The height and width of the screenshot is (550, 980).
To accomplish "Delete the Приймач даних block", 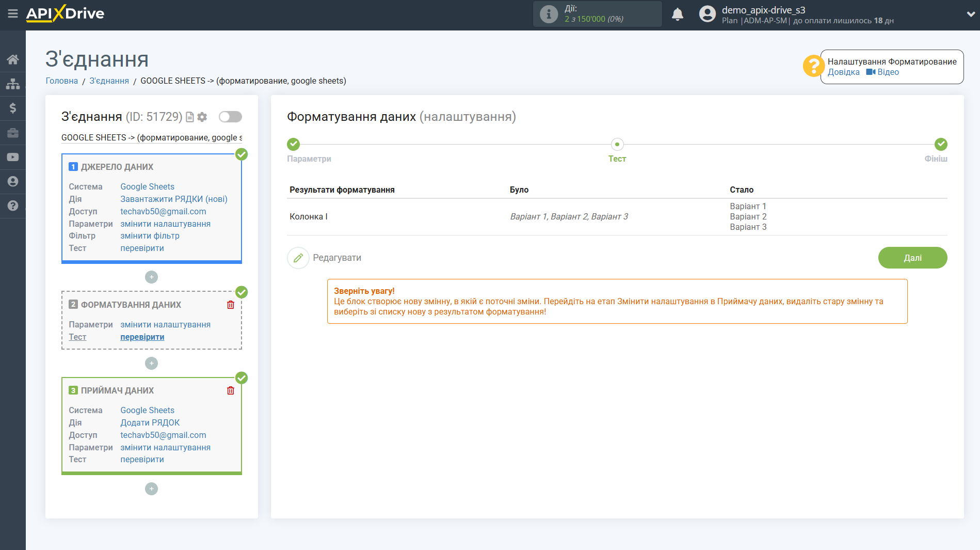I will 231,390.
